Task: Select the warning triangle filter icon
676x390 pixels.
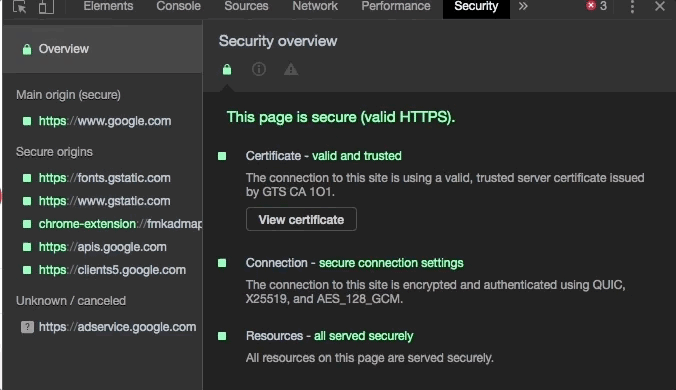Action: pyautogui.click(x=291, y=69)
